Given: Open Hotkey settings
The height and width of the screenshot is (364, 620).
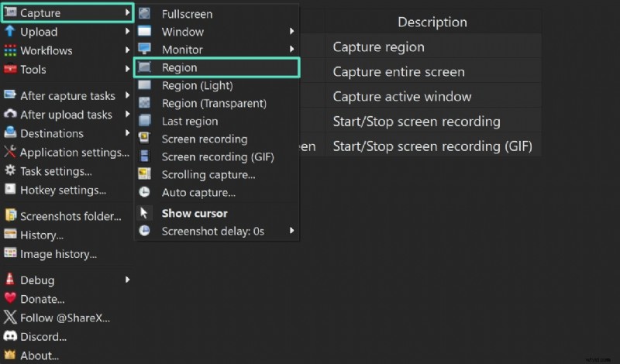Looking at the screenshot, I should click(x=63, y=190).
